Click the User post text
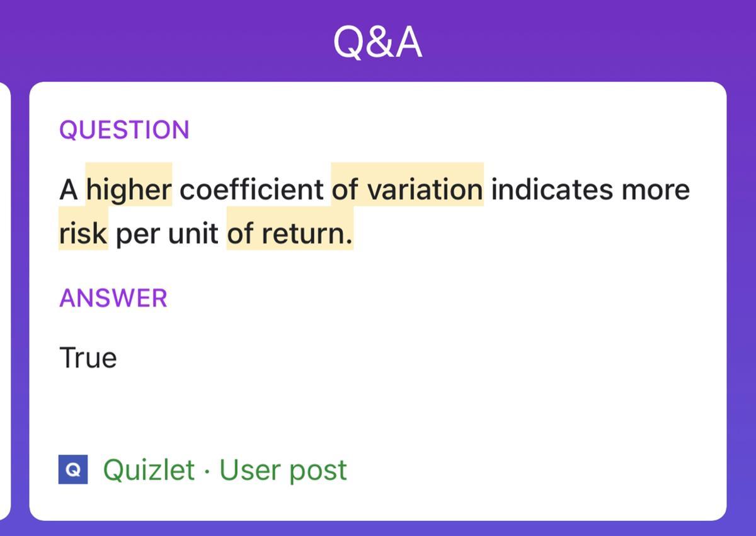This screenshot has width=756, height=536. (x=283, y=470)
